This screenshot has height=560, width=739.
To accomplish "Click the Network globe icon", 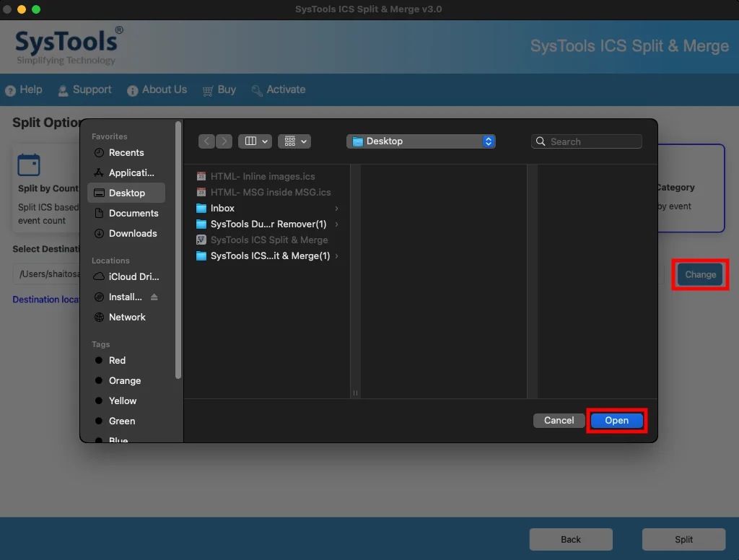I will (99, 318).
